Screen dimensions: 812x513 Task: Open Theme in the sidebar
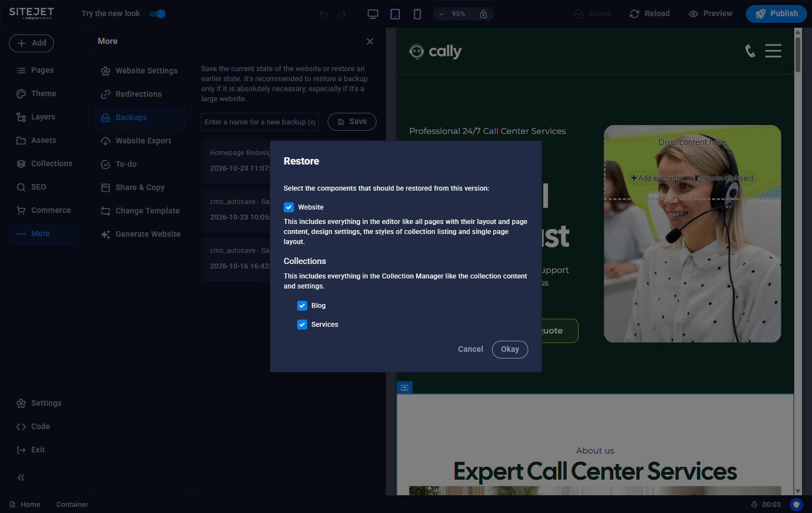coord(44,94)
